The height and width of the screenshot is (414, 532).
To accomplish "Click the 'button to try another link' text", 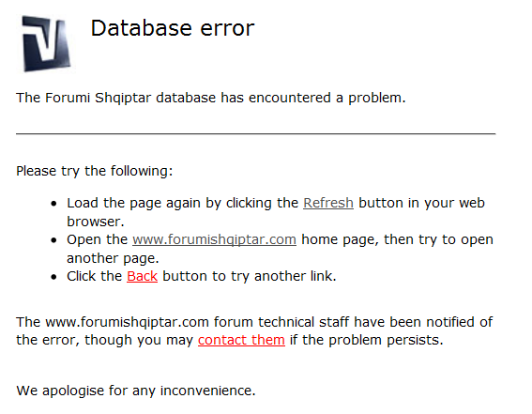I will click(250, 276).
